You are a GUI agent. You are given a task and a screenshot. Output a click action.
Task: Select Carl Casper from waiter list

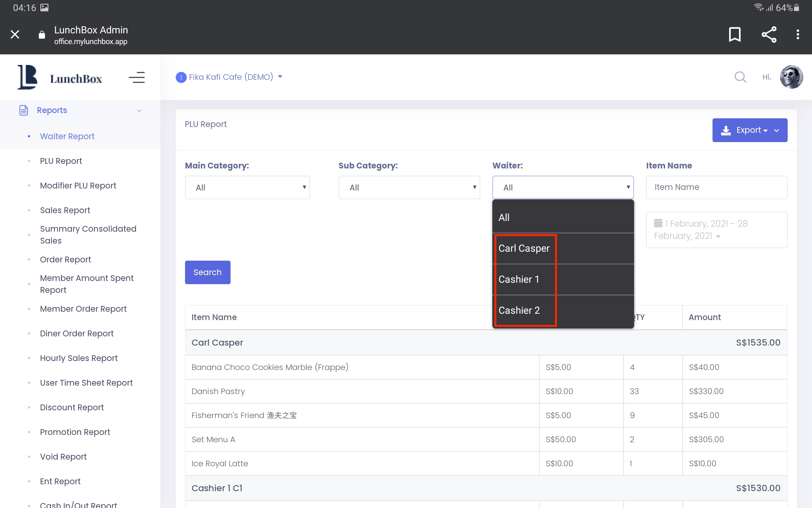pyautogui.click(x=524, y=248)
